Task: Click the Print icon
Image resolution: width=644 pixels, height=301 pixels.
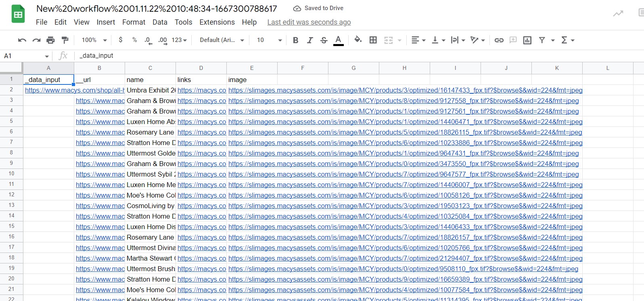Action: [x=50, y=40]
